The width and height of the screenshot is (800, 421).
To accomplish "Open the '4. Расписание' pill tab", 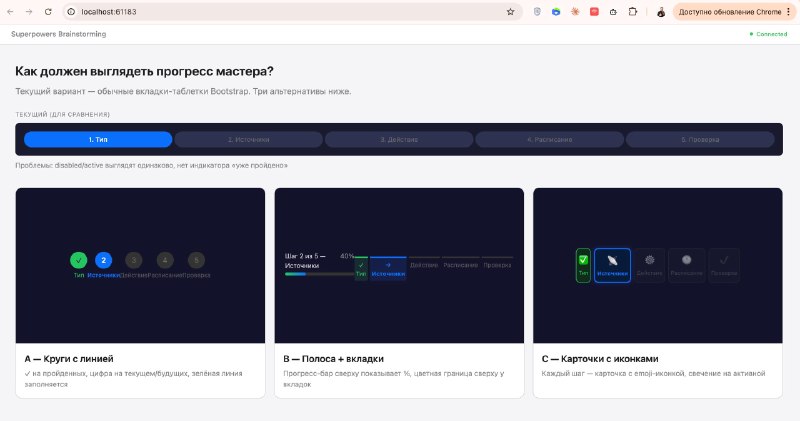I will pos(549,139).
